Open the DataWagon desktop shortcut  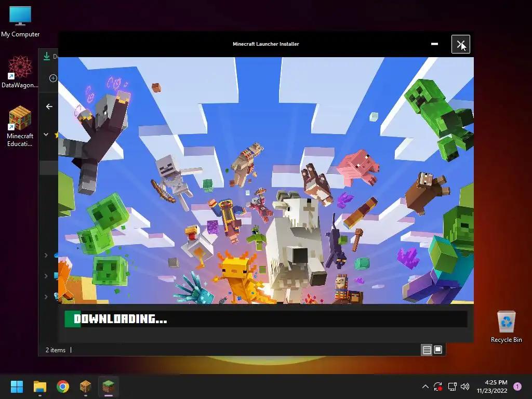pyautogui.click(x=20, y=72)
